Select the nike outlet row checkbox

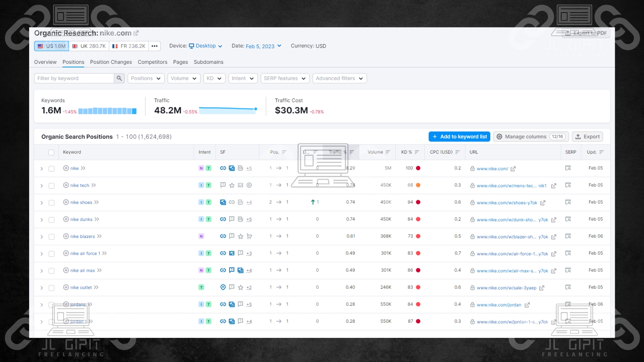tap(51, 288)
